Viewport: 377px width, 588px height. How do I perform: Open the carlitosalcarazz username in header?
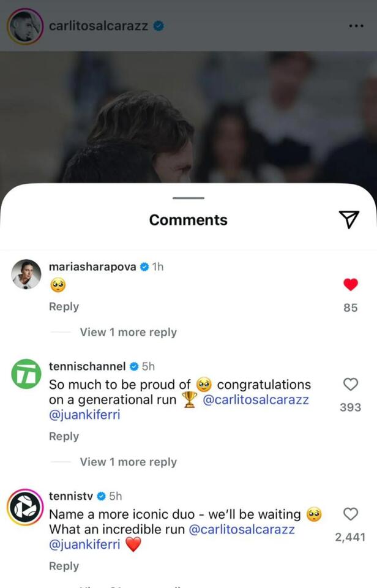98,26
